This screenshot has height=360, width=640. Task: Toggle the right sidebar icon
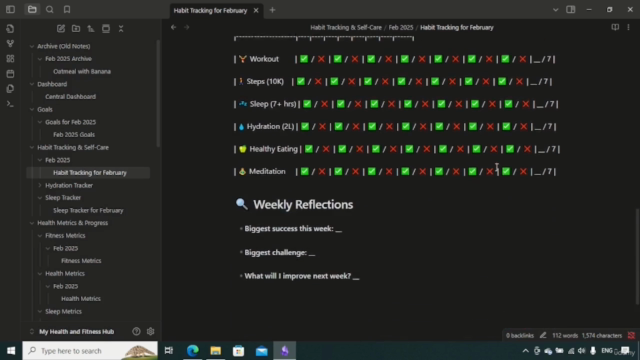(x=571, y=10)
